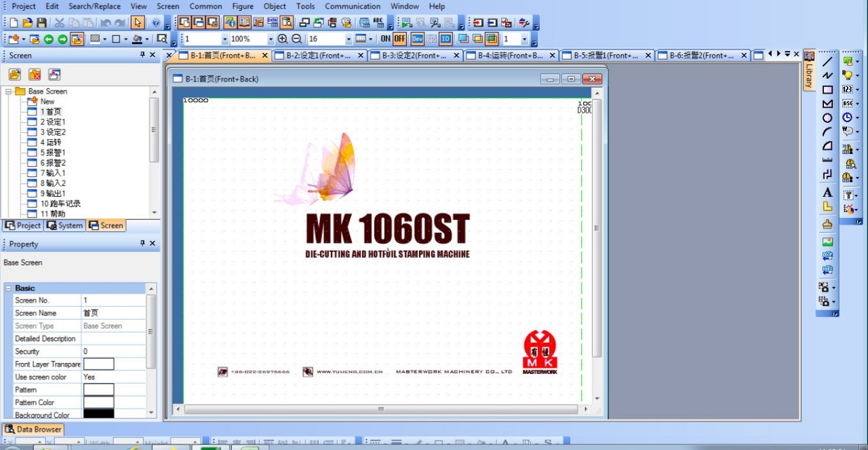Select the Text tool letter A
Viewport: 868px width, 450px height.
[827, 193]
